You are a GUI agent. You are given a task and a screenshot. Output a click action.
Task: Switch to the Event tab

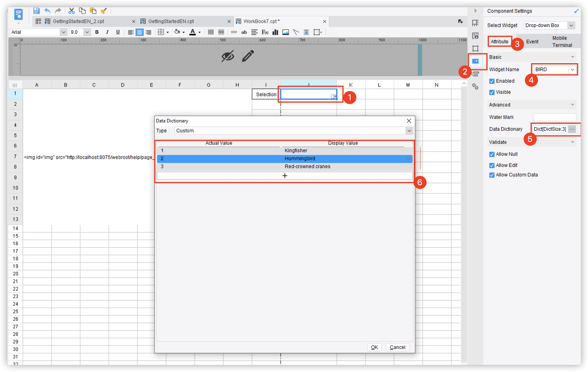click(533, 42)
